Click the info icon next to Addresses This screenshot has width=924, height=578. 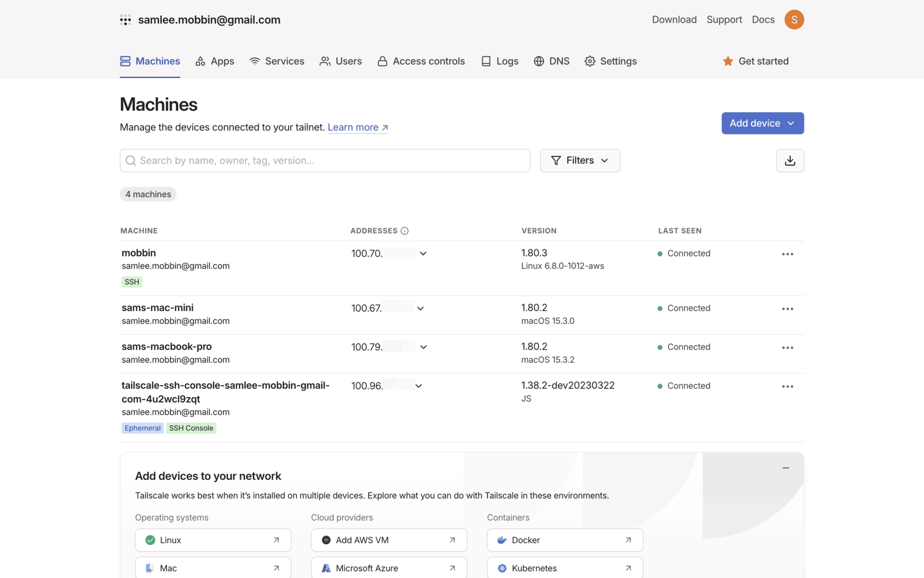pos(405,231)
